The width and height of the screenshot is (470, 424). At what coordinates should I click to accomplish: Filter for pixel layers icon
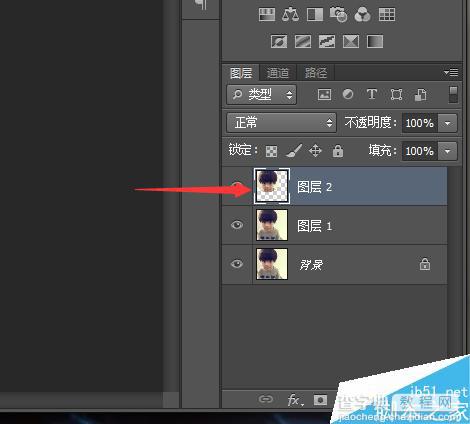[x=324, y=95]
